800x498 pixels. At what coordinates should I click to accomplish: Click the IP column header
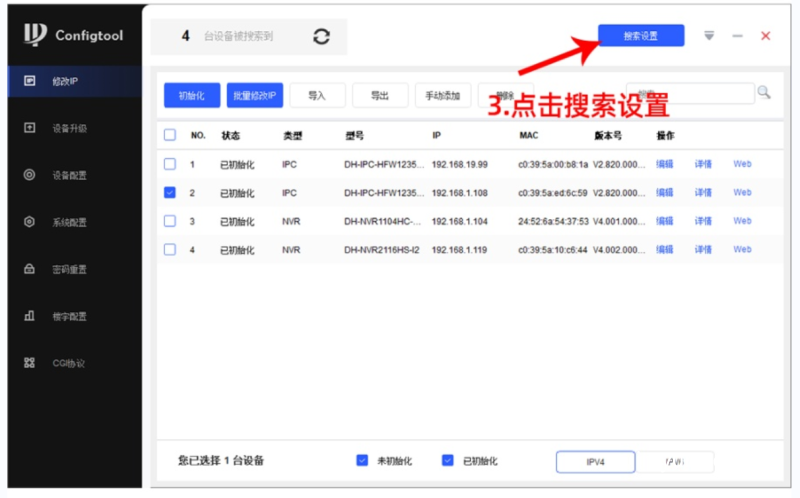[437, 135]
